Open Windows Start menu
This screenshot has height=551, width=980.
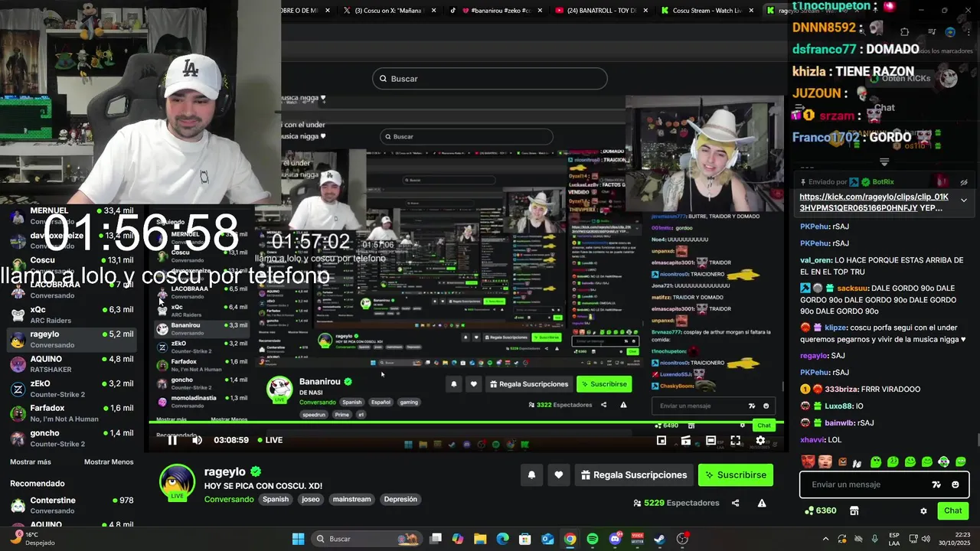pyautogui.click(x=298, y=539)
